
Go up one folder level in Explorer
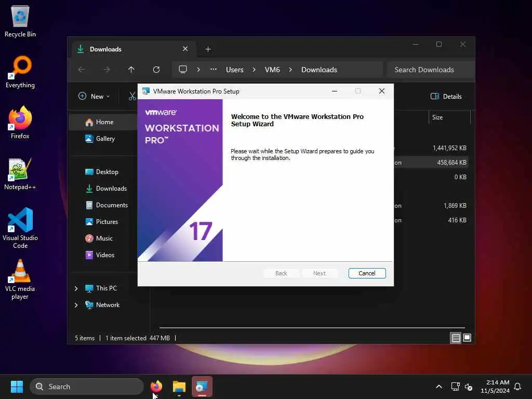click(131, 70)
